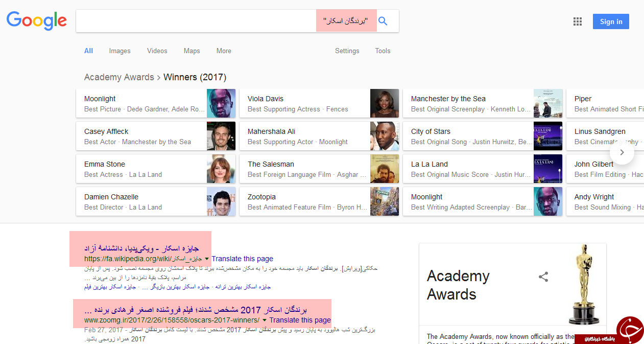Switch to the Videos tab
The width and height of the screenshot is (644, 344).
(157, 51)
